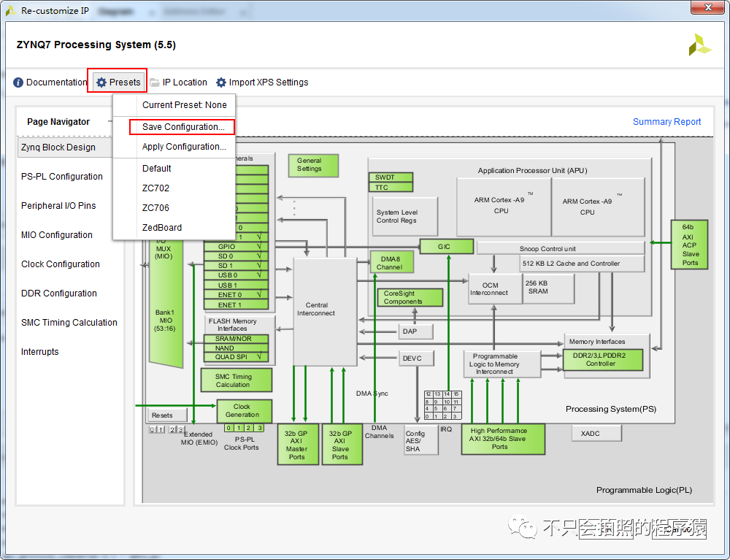Viewport: 730px width, 560px height.
Task: Open the Documentation info icon
Action: [x=18, y=83]
